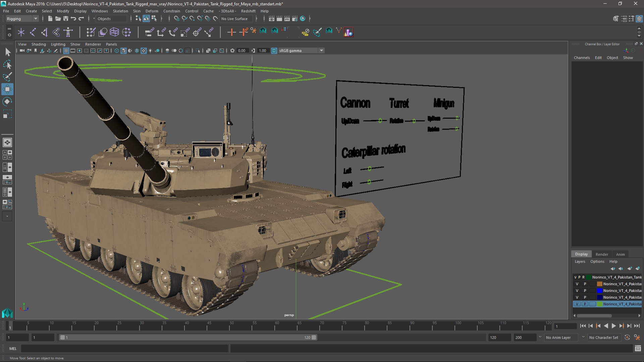The width and height of the screenshot is (644, 362).
Task: Open the Skeleton menu
Action: click(120, 11)
